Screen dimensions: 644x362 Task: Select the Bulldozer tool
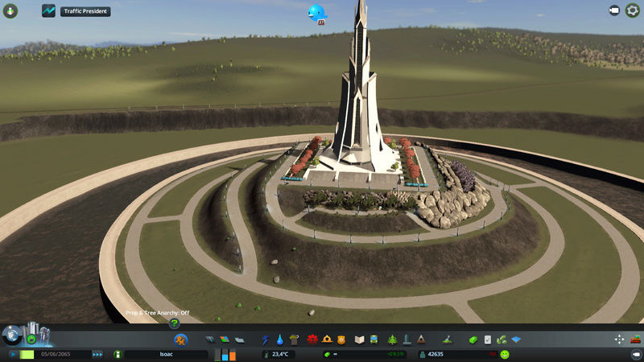point(635,339)
